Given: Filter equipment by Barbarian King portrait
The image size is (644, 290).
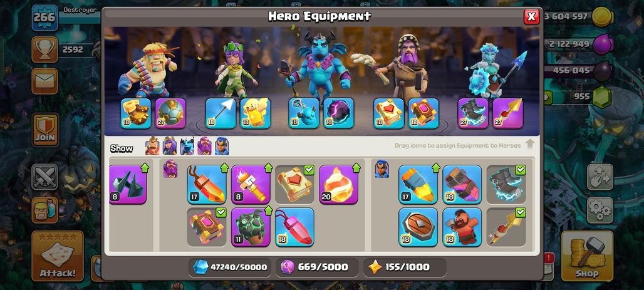Looking at the screenshot, I should [152, 146].
